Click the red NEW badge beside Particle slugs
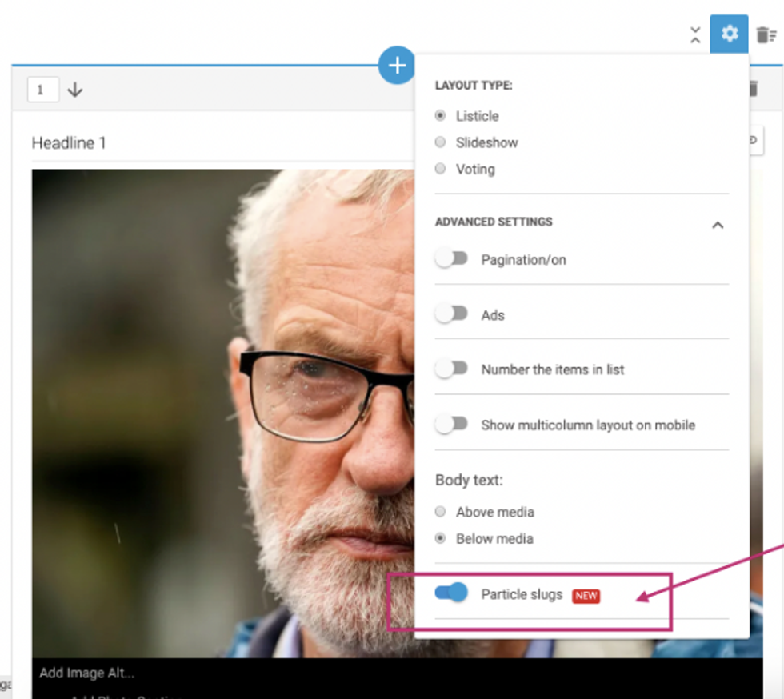 [586, 596]
